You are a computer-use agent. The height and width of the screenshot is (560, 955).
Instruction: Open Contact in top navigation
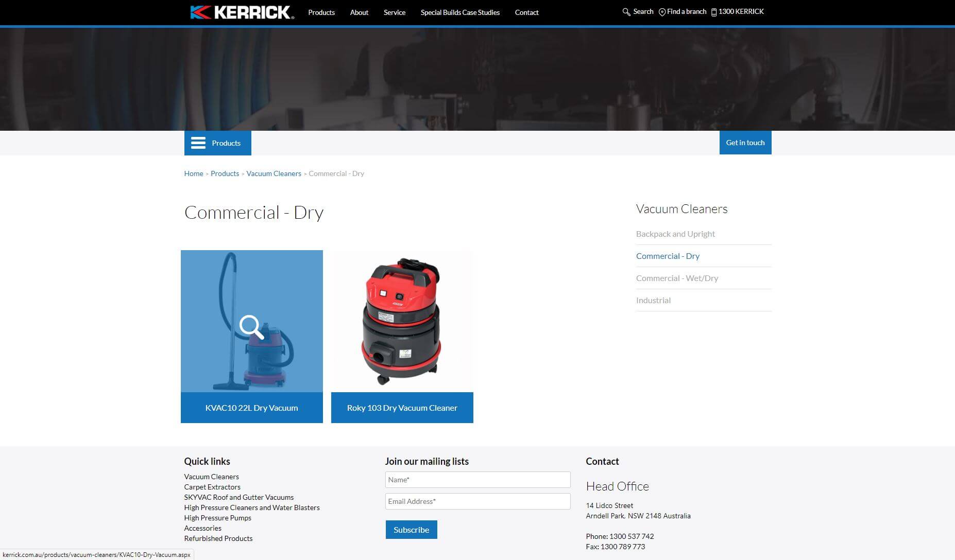[526, 12]
